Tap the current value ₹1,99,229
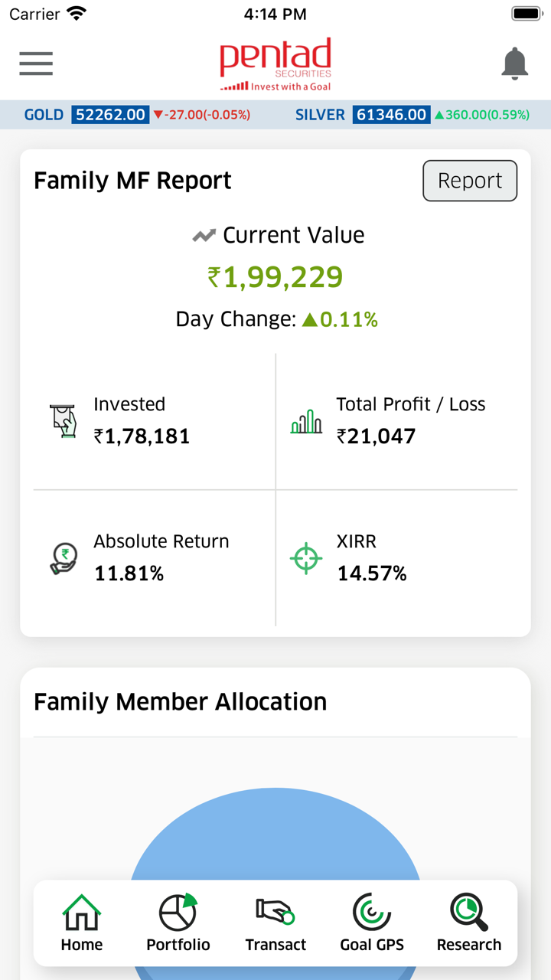This screenshot has width=551, height=980. click(275, 277)
